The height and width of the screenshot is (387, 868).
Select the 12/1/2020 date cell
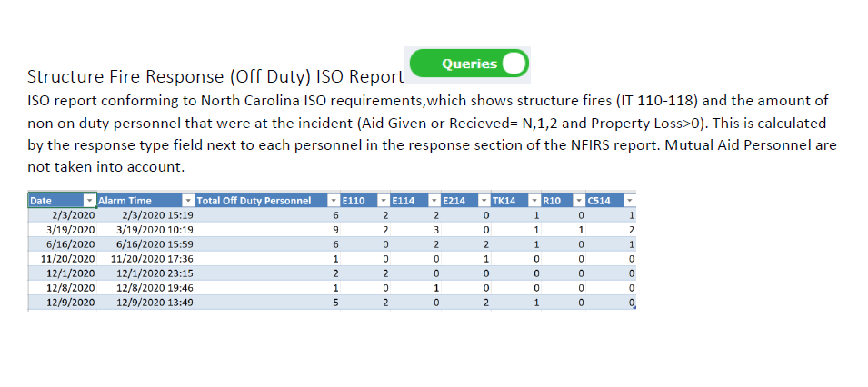[x=62, y=273]
